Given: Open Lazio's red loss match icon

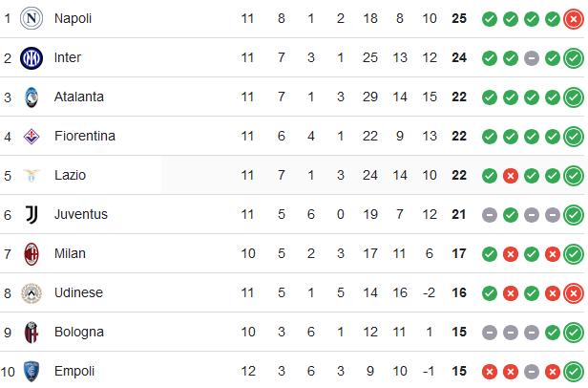Looking at the screenshot, I should pyautogui.click(x=511, y=176).
